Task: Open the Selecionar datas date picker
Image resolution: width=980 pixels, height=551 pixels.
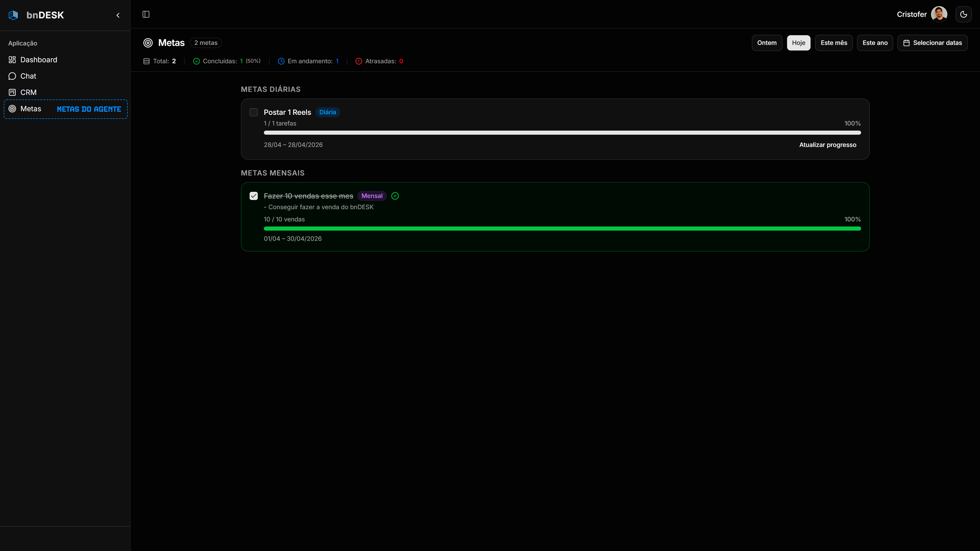Action: pos(932,43)
